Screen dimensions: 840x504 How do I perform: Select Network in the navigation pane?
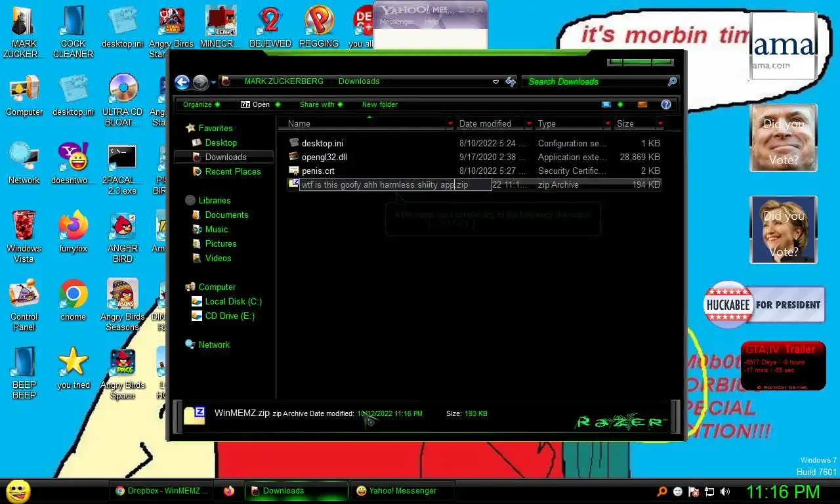click(x=214, y=345)
